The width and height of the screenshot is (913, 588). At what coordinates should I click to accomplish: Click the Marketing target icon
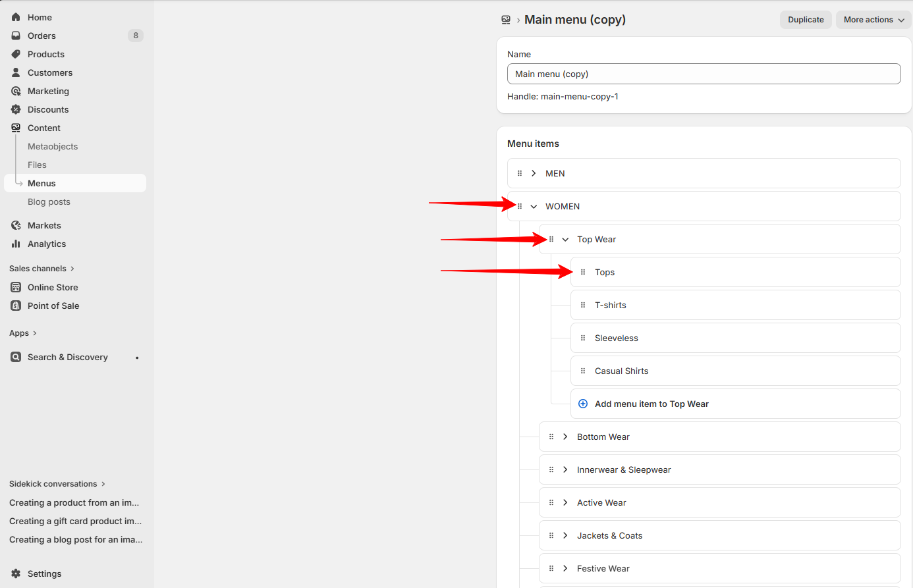click(16, 91)
